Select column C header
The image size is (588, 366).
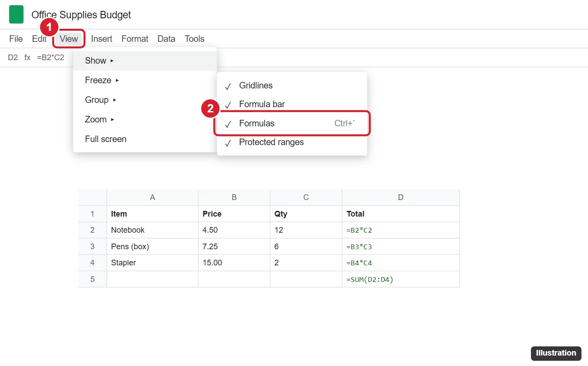click(306, 197)
